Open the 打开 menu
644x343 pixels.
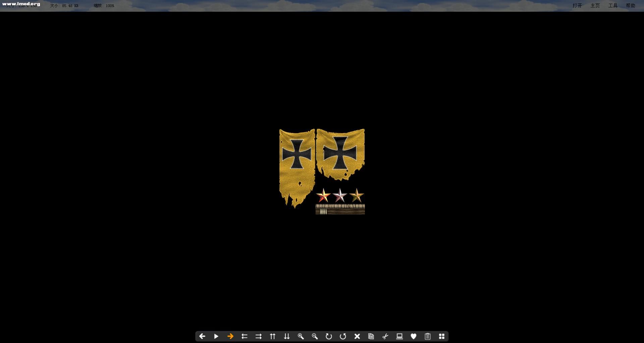(x=577, y=6)
